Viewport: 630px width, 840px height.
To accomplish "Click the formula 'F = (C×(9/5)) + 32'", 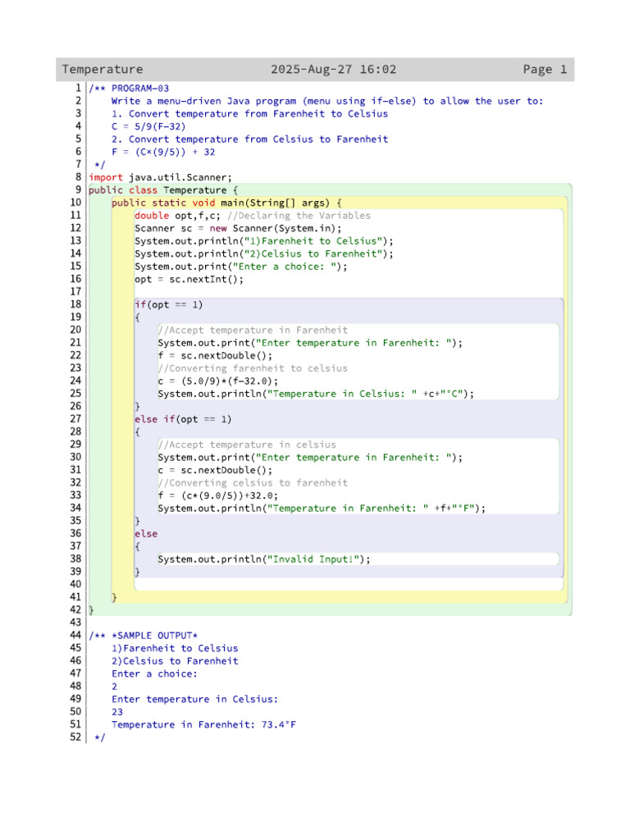I will pyautogui.click(x=163, y=152).
